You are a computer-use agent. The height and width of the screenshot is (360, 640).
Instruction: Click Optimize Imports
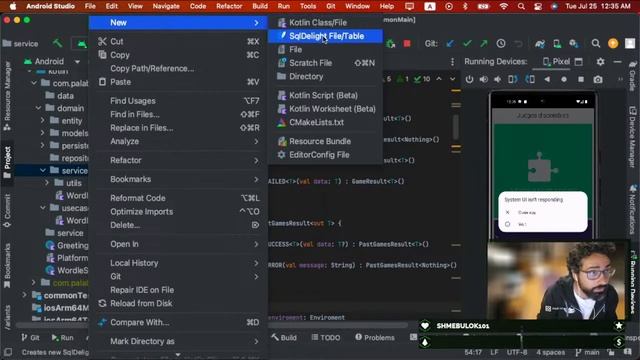point(178,211)
